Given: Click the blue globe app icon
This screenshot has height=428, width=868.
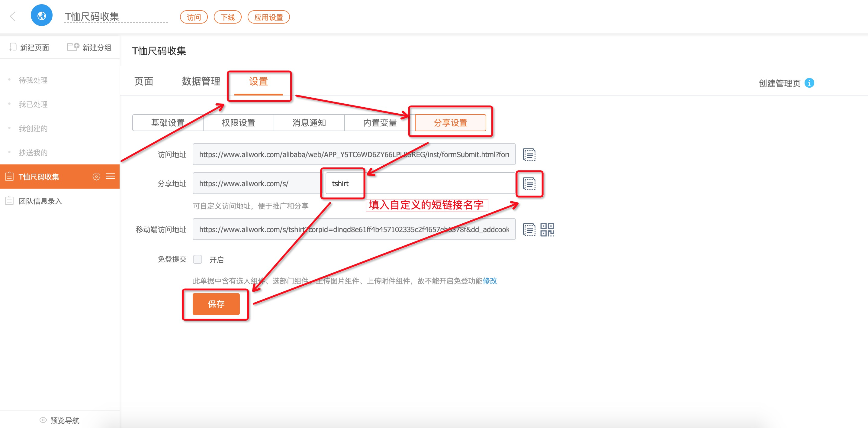Looking at the screenshot, I should click(41, 15).
